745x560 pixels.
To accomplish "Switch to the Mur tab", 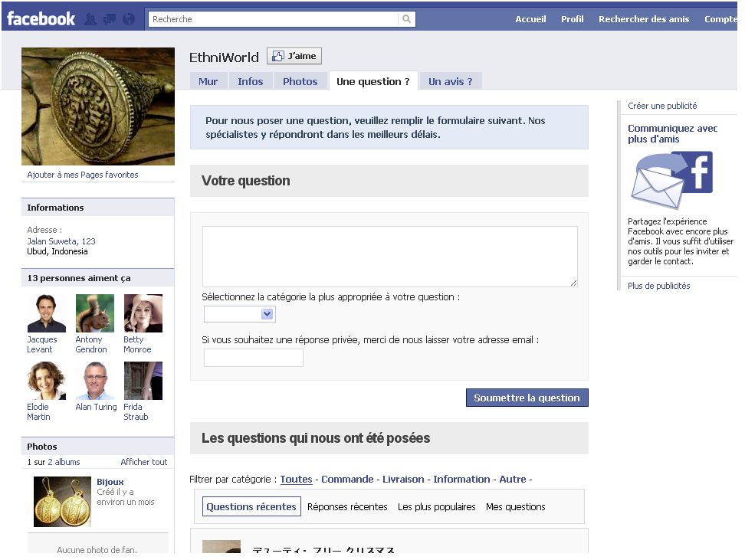I will pyautogui.click(x=208, y=81).
